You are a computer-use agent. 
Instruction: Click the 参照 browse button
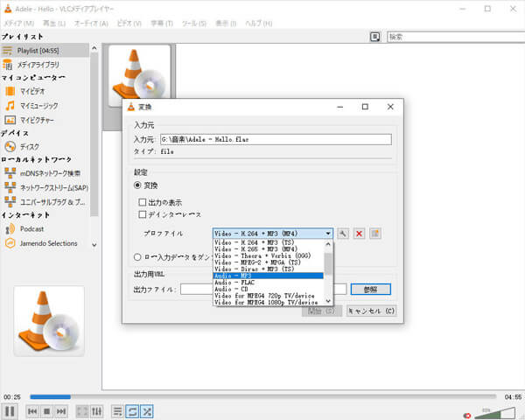tap(369, 290)
